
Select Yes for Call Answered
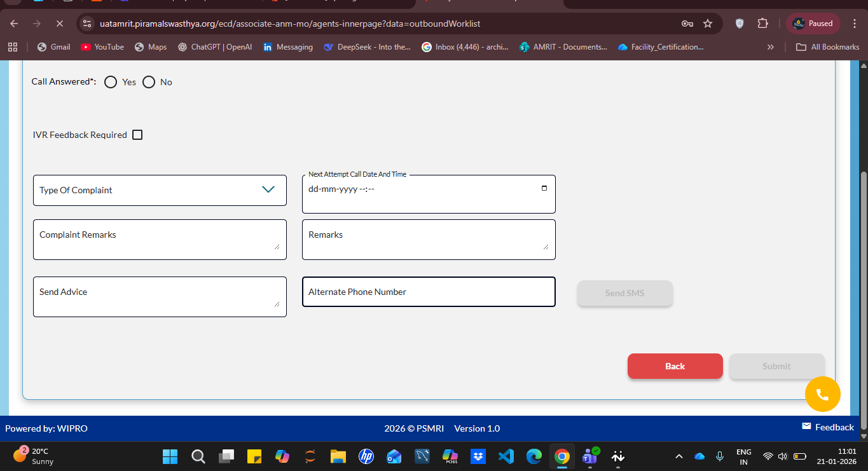click(111, 82)
